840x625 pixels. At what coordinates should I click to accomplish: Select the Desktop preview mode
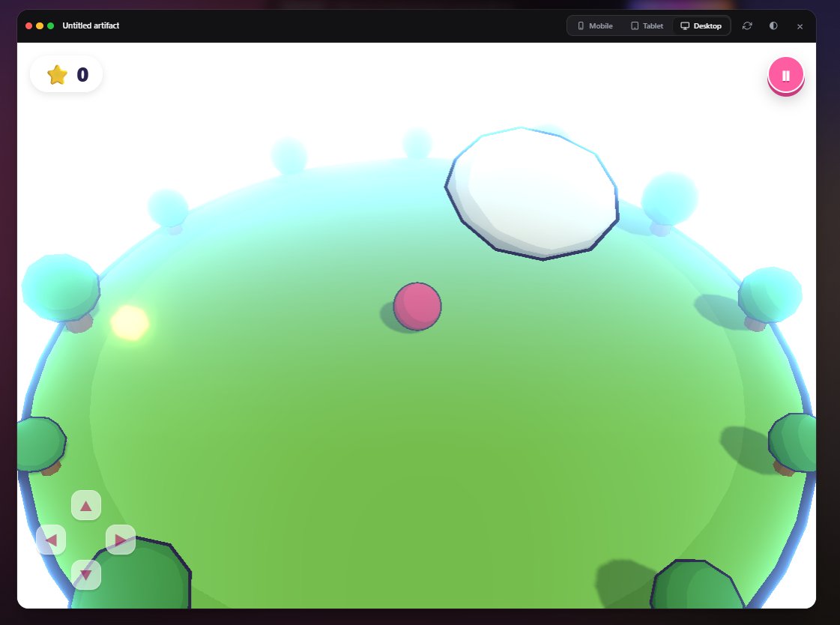pyautogui.click(x=701, y=25)
